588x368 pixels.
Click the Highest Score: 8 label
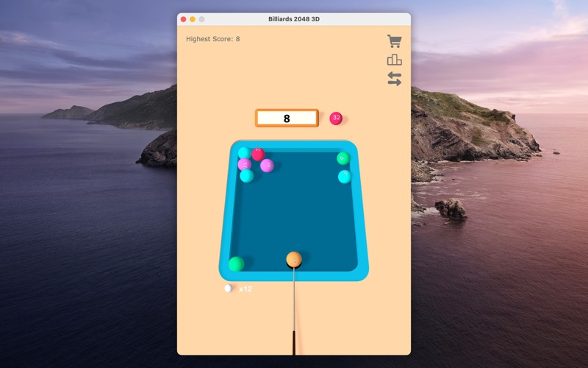point(213,39)
